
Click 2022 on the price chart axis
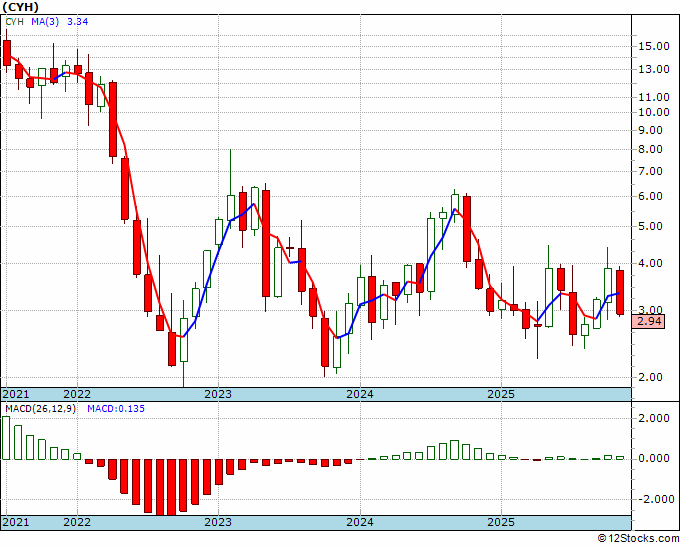click(x=77, y=394)
